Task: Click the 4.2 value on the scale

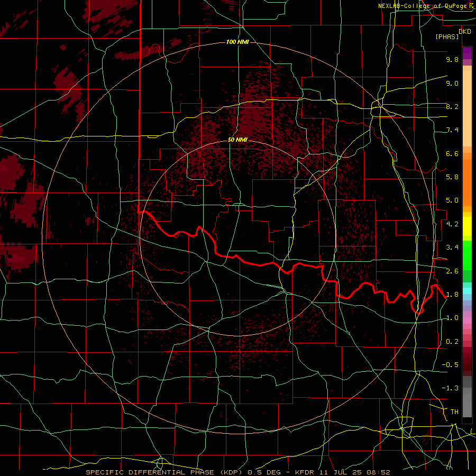Action: click(x=452, y=224)
